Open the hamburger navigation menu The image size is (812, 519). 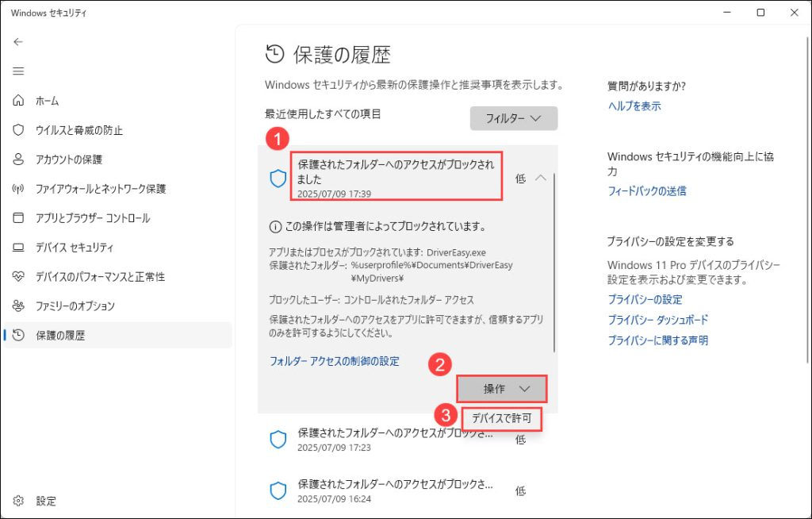click(18, 71)
